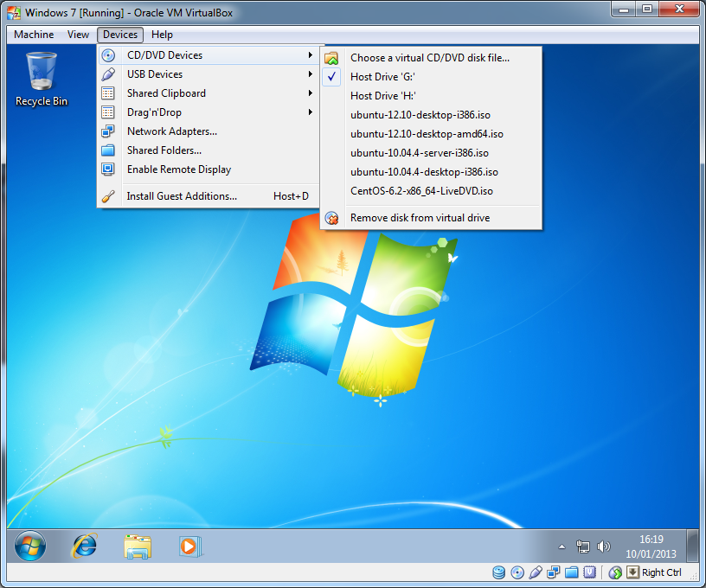Click the USB status bar icon
The image size is (706, 588).
point(535,572)
